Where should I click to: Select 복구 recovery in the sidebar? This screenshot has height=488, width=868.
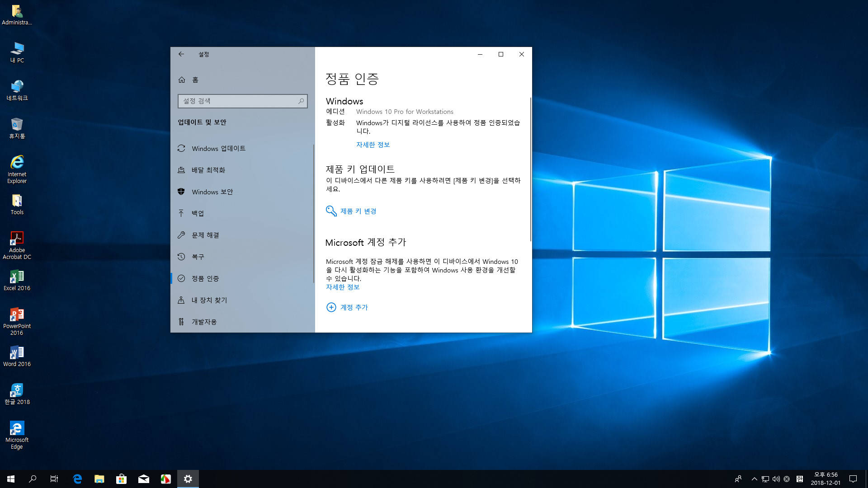(242, 257)
